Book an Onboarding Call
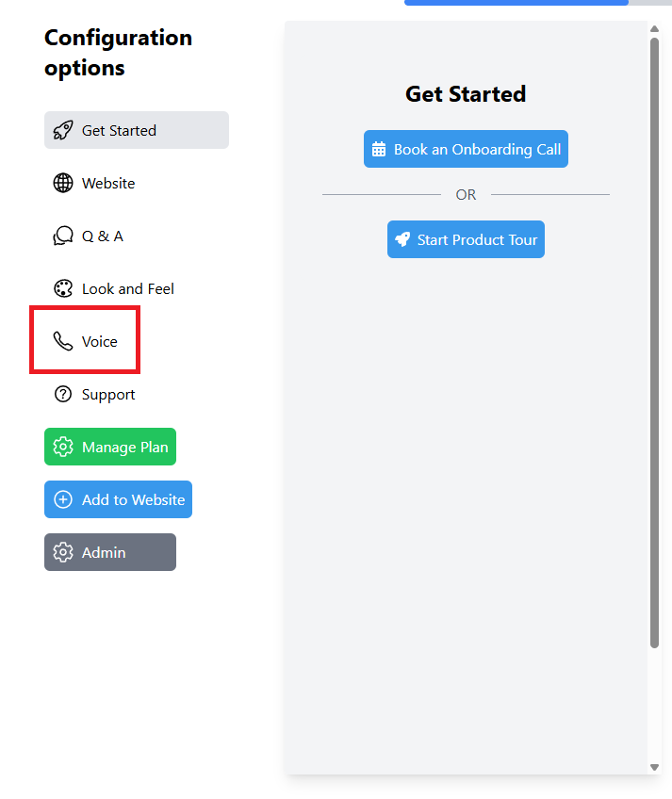 coord(466,149)
